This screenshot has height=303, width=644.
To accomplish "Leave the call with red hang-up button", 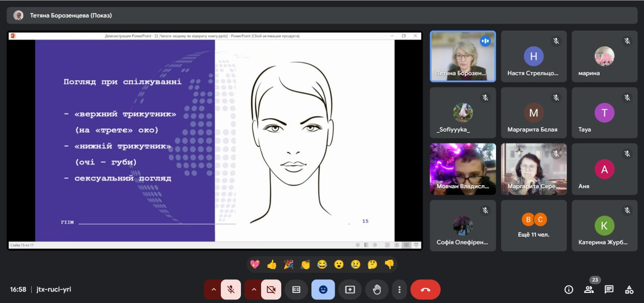I will point(425,289).
